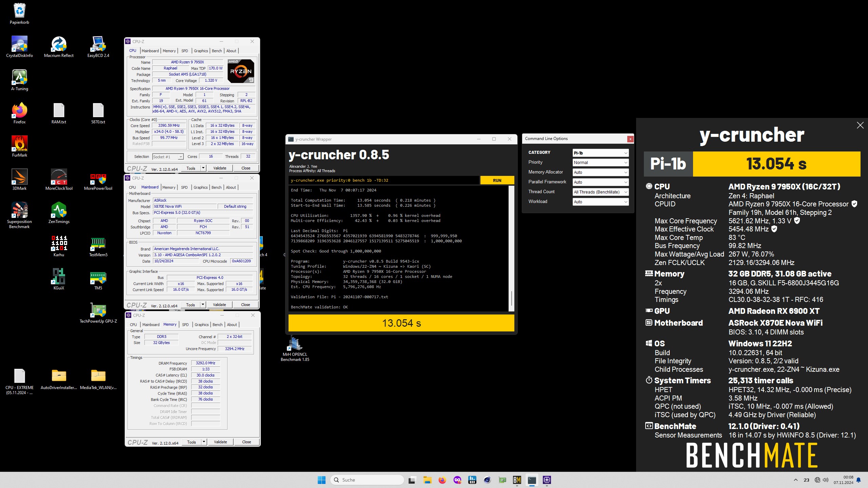
Task: Click the CPU-Z taskbar icon
Action: (547, 480)
